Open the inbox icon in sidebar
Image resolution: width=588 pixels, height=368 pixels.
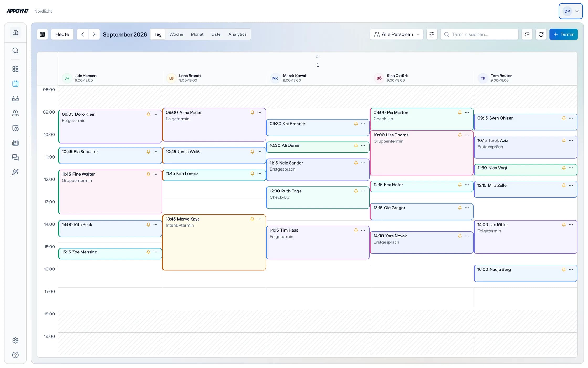pyautogui.click(x=15, y=99)
